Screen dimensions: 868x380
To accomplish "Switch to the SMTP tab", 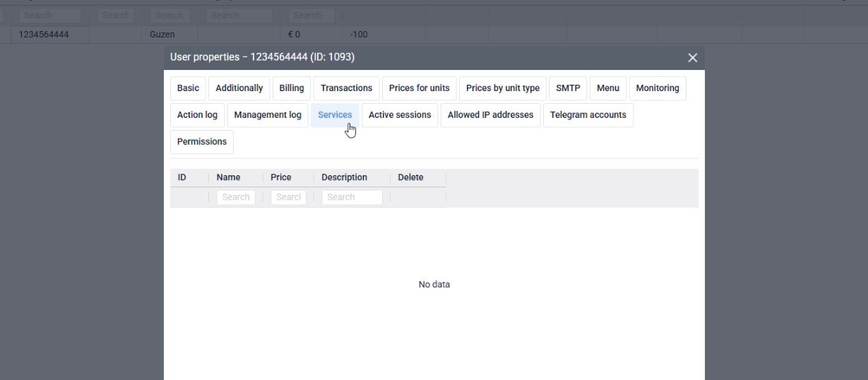I will tap(568, 88).
